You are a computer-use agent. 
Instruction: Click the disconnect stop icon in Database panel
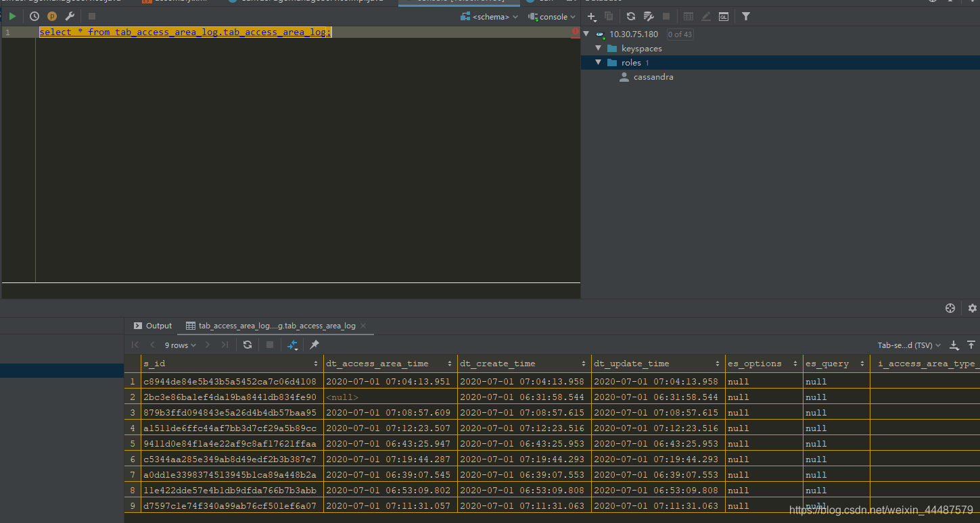(x=666, y=16)
